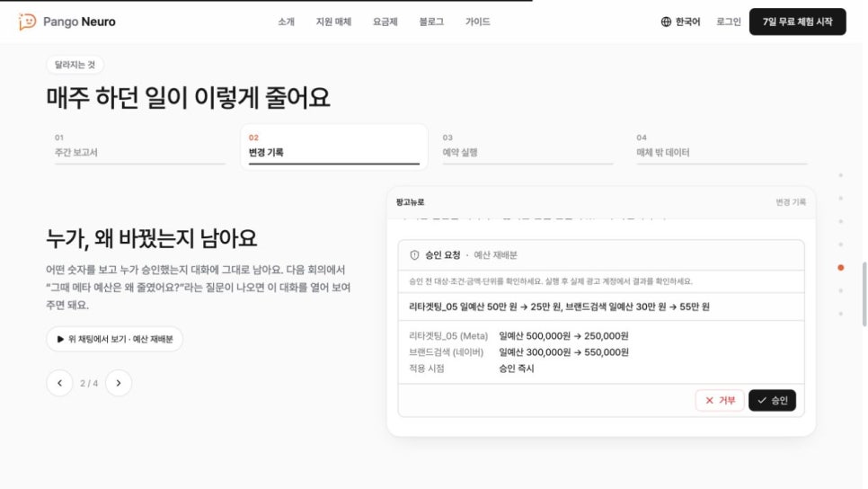Screen dimensions: 868x489
Task: Click the 2 / 4 slide counter
Action: pyautogui.click(x=89, y=383)
